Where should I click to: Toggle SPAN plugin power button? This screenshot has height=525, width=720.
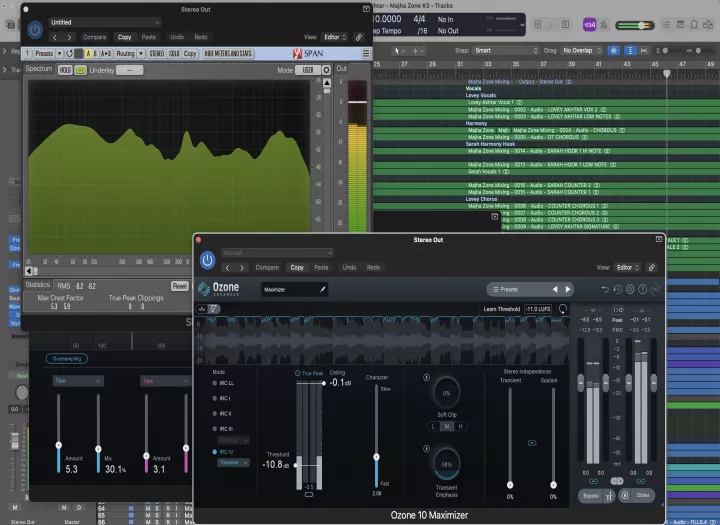(35, 30)
